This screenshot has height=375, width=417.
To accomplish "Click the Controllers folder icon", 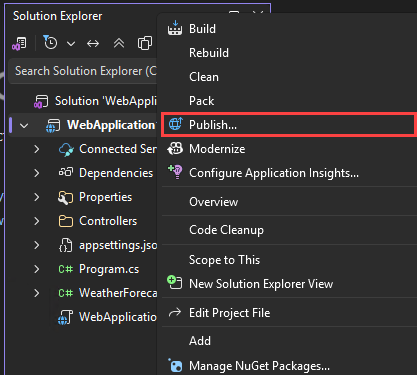I will coord(66,221).
